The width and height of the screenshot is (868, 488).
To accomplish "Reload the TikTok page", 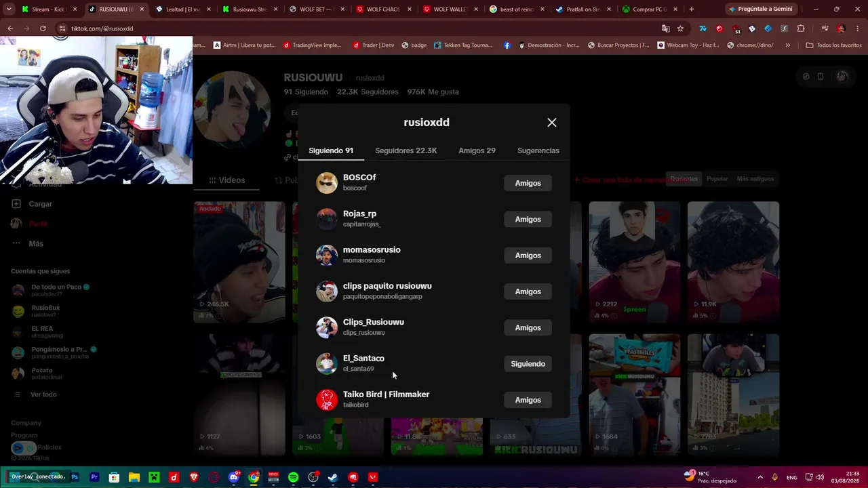I will 43,28.
